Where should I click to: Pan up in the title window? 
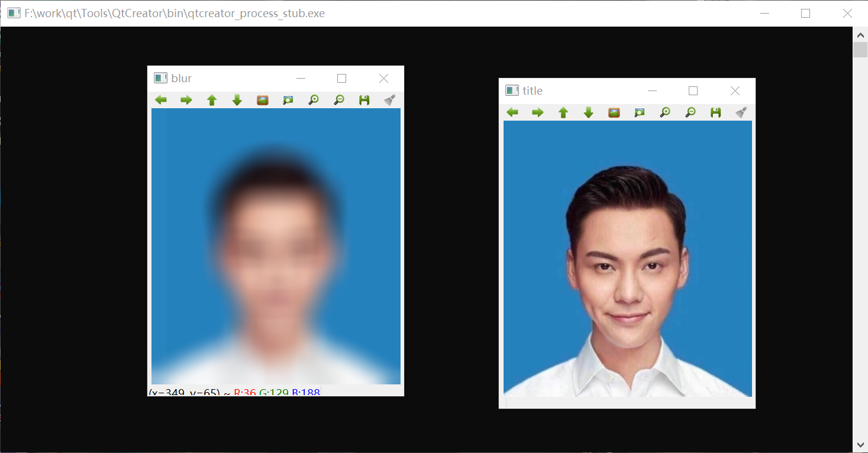click(x=563, y=112)
